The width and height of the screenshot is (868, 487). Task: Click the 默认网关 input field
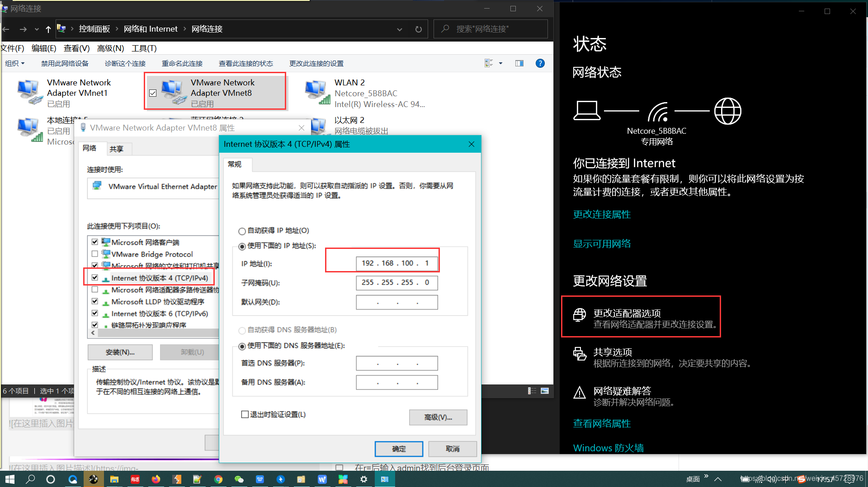point(397,302)
